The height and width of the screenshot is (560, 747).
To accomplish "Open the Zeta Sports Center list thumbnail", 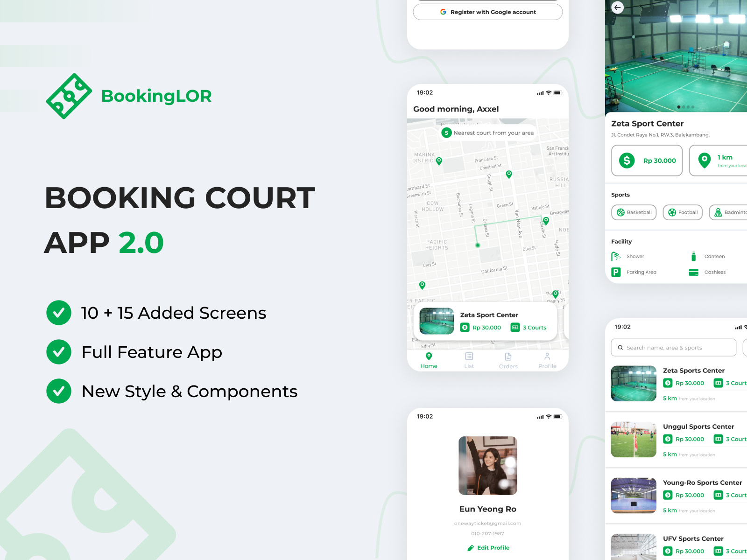I will (634, 384).
